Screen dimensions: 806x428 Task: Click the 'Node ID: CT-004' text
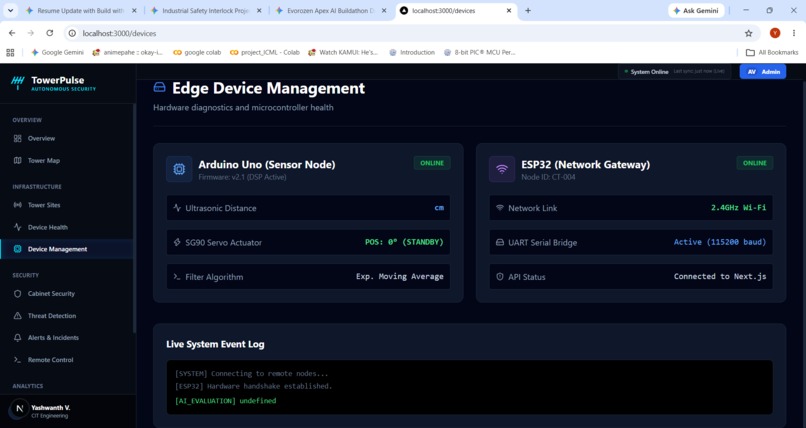pos(548,177)
